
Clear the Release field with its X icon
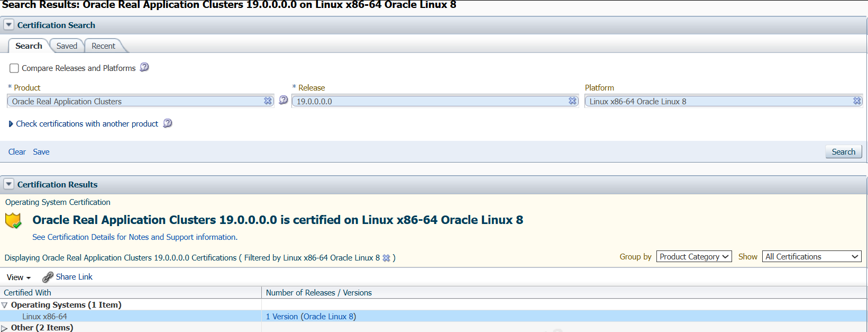[573, 101]
